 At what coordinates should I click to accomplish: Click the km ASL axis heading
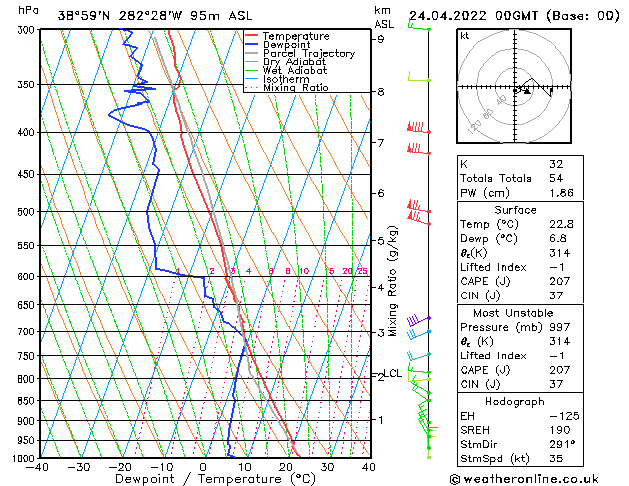(x=384, y=17)
